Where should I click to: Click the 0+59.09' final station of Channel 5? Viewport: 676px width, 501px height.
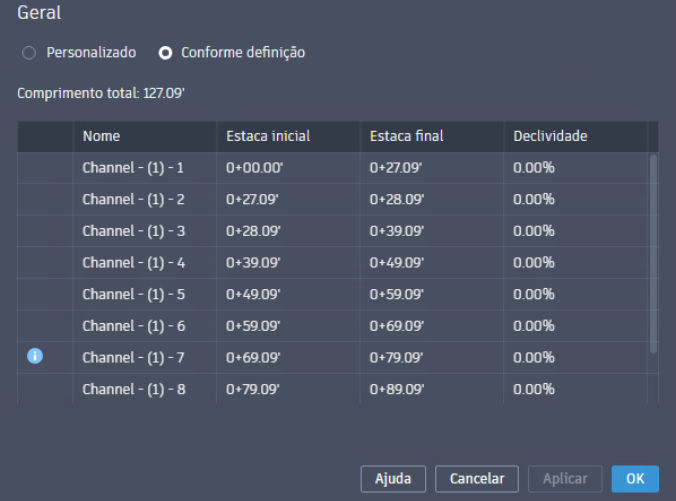pyautogui.click(x=397, y=295)
